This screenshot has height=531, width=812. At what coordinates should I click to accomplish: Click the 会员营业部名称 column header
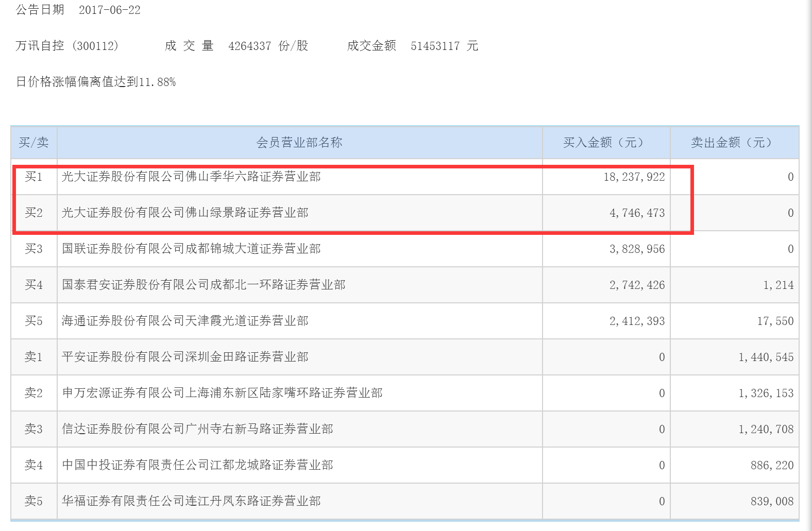tap(299, 143)
